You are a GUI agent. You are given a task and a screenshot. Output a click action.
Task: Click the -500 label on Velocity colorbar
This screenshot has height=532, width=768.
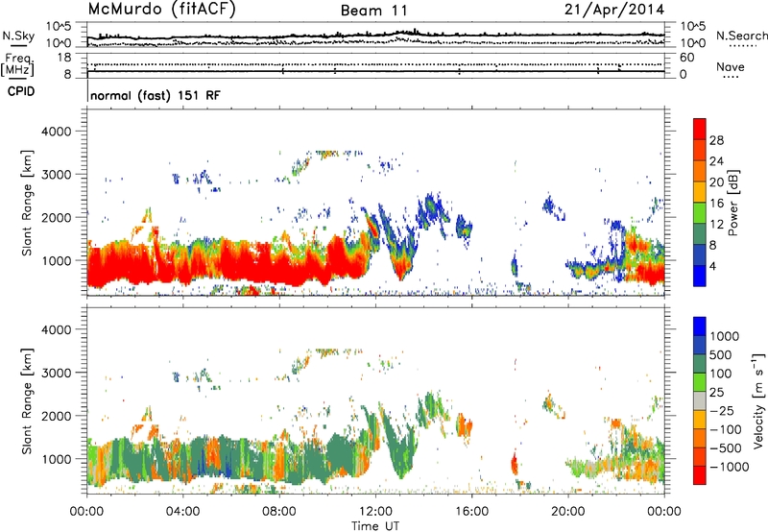click(x=726, y=447)
